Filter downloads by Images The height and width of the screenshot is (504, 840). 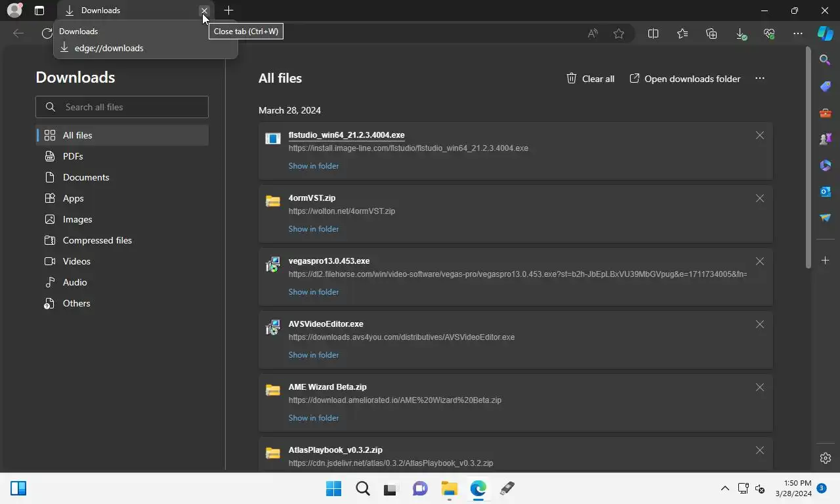coord(122,219)
